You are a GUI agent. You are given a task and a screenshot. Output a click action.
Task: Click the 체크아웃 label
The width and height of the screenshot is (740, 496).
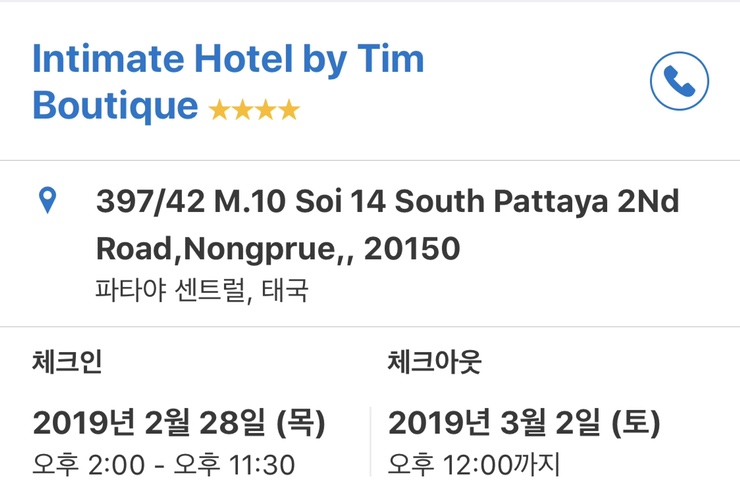tap(434, 362)
